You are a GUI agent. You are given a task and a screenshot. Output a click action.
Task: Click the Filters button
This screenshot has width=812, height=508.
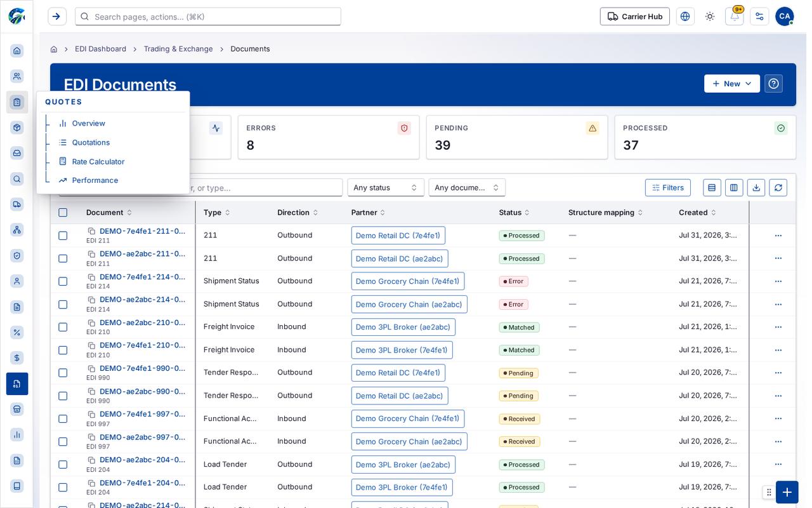(x=668, y=187)
